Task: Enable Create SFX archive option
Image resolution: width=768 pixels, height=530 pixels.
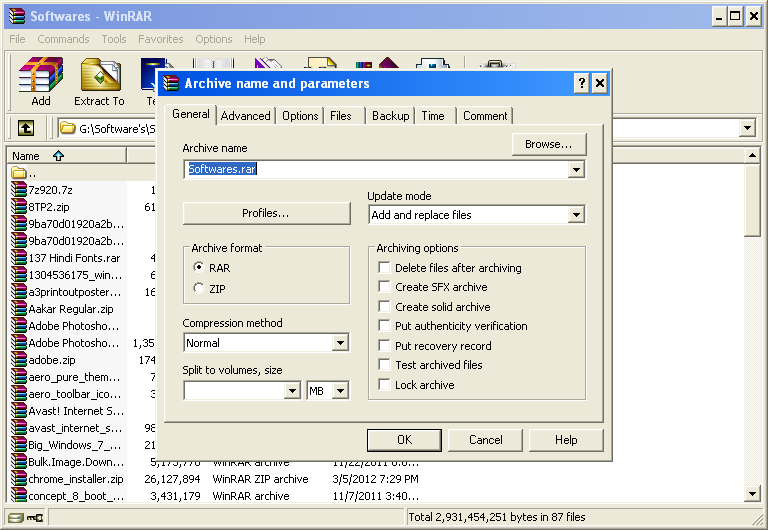Action: (x=384, y=287)
